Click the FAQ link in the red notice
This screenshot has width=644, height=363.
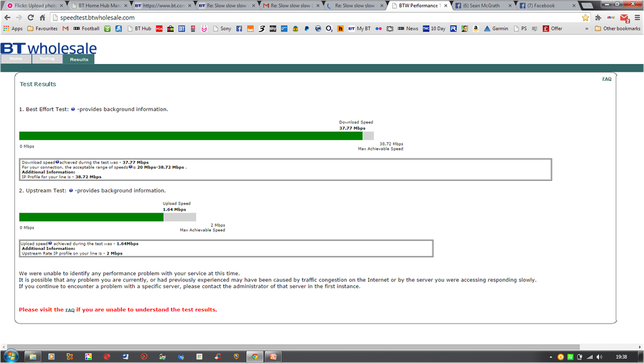click(70, 310)
